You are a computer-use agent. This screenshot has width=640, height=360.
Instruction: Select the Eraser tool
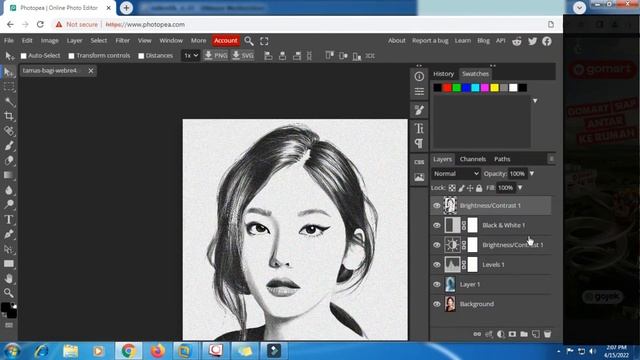click(x=9, y=160)
